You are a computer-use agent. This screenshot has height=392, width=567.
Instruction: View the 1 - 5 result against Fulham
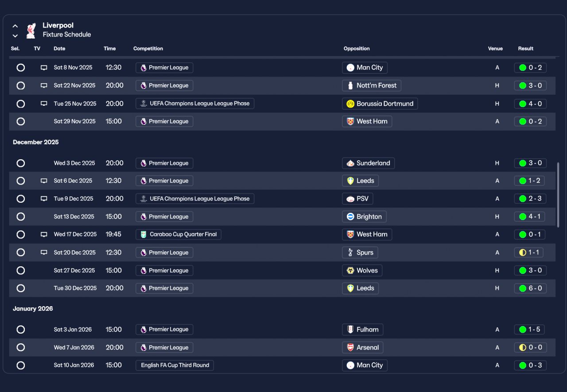point(529,329)
